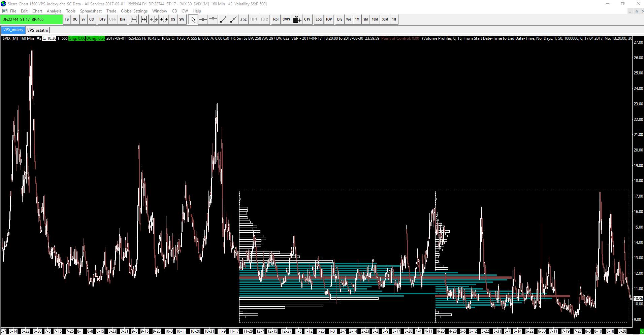Click the C: 10.36 close value
644x335 pixels.
49,38
